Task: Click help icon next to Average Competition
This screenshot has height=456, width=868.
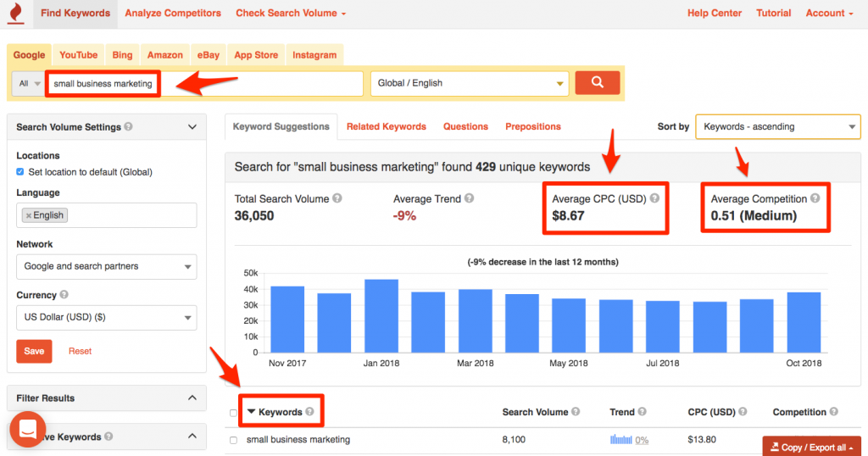Action: pos(815,198)
